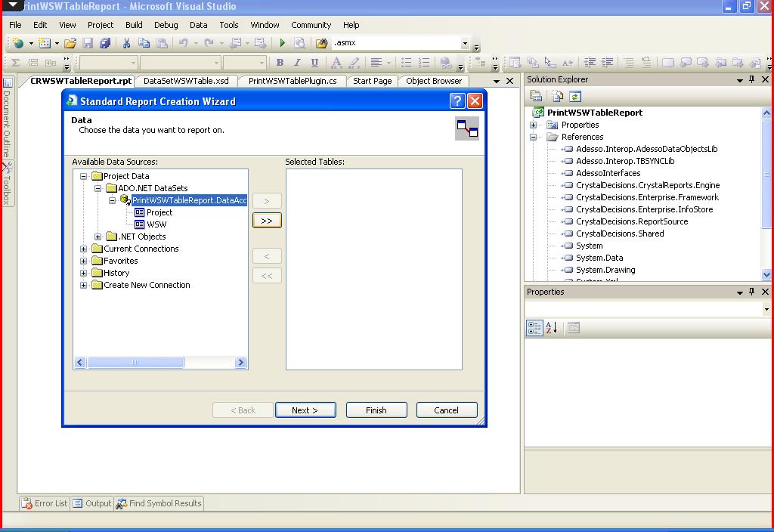The height and width of the screenshot is (532, 774).
Task: Switch to PrintWSWTablePlugin.cs tab
Action: click(x=293, y=81)
